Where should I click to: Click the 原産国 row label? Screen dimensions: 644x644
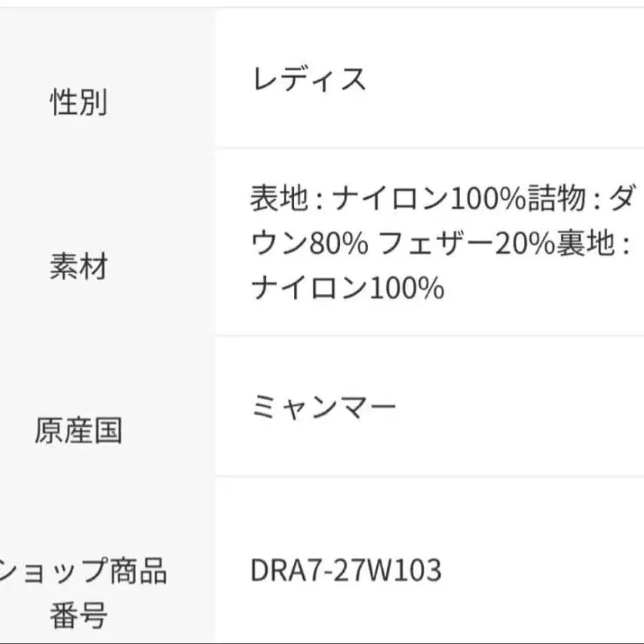click(x=78, y=431)
